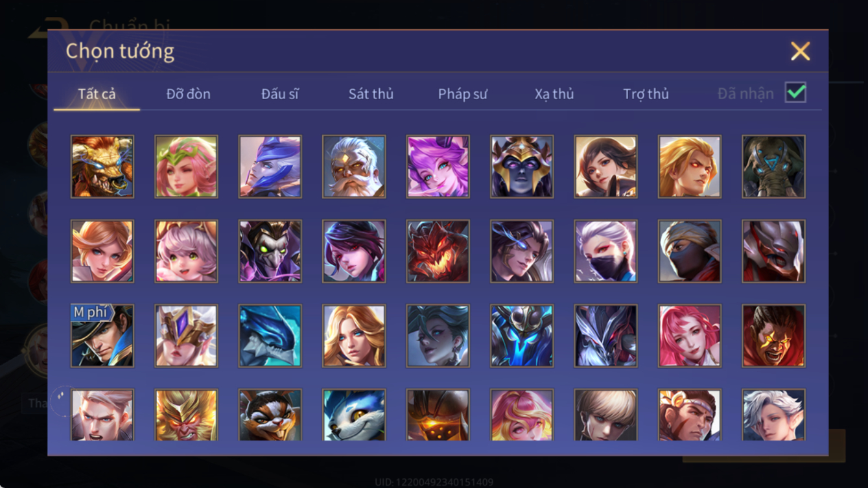This screenshot has height=488, width=868.
Task: Select the golden bull hero portrait
Action: 102,167
